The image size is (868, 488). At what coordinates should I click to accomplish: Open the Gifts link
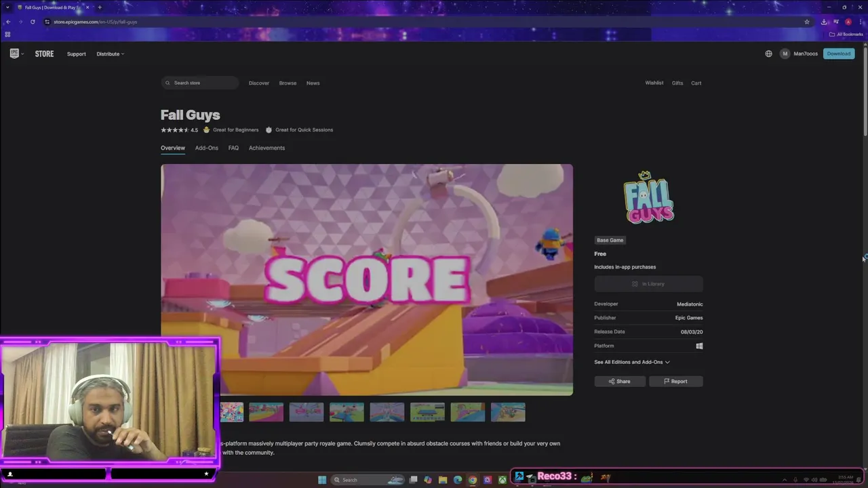point(677,83)
